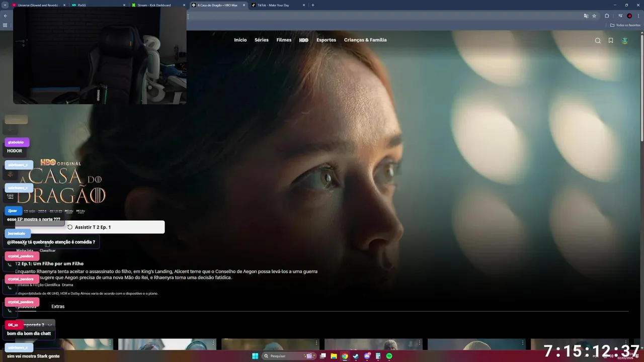This screenshot has height=362, width=644.
Task: Click chat message 'bom dia bom dia chatt'
Action: click(x=29, y=333)
